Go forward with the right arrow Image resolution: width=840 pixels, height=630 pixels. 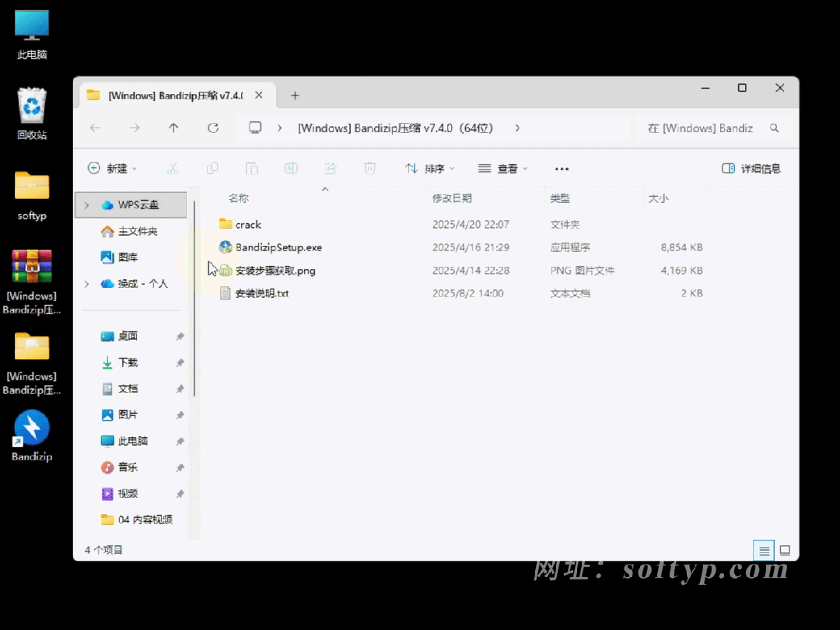click(135, 128)
